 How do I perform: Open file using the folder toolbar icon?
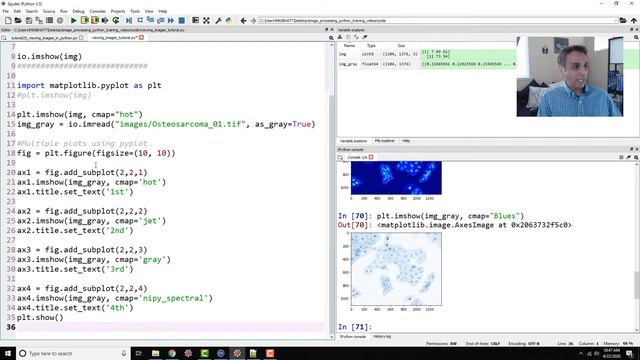click(18, 20)
